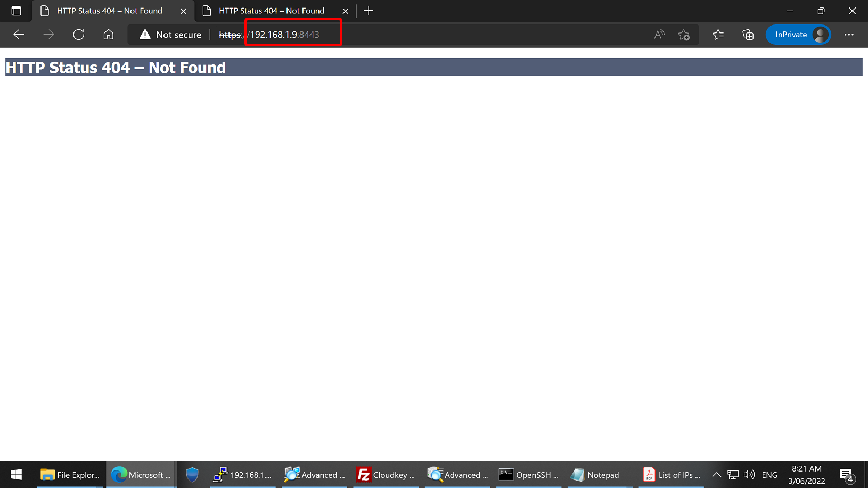Open the volume control icon
Image resolution: width=868 pixels, height=488 pixels.
coord(749,475)
